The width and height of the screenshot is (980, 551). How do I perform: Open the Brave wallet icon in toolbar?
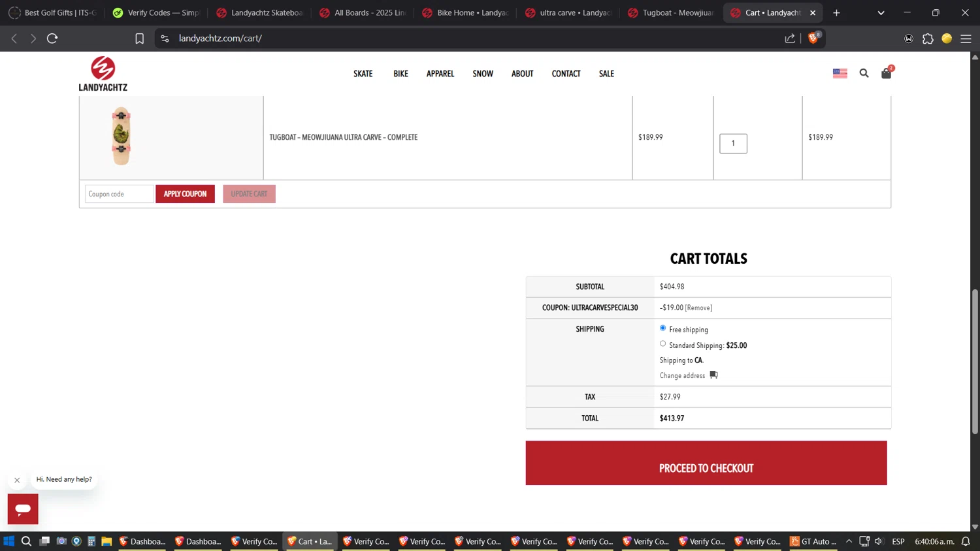coord(908,39)
